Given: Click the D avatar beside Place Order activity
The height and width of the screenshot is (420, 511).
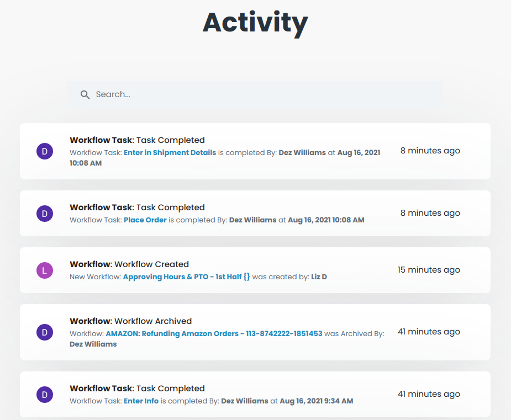Looking at the screenshot, I should coord(45,214).
